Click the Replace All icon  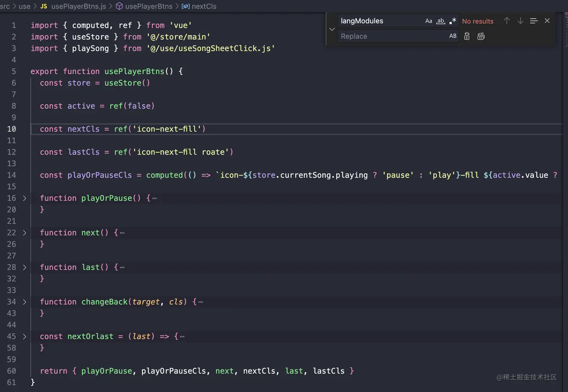coord(481,36)
